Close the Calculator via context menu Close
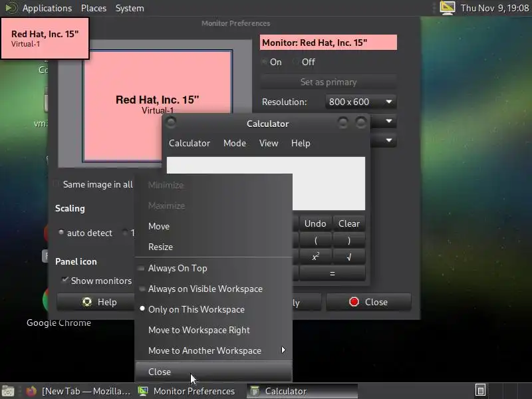This screenshot has height=399, width=532. pyautogui.click(x=213, y=372)
